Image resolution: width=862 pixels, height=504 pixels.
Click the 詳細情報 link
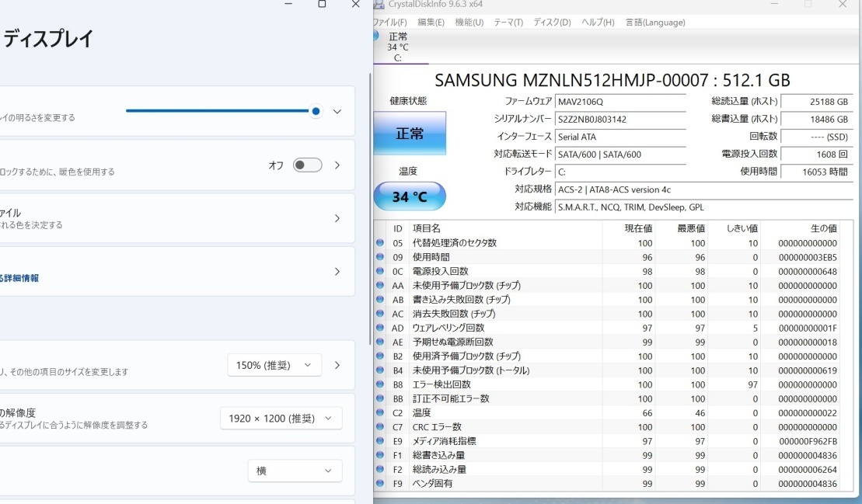pos(19,278)
